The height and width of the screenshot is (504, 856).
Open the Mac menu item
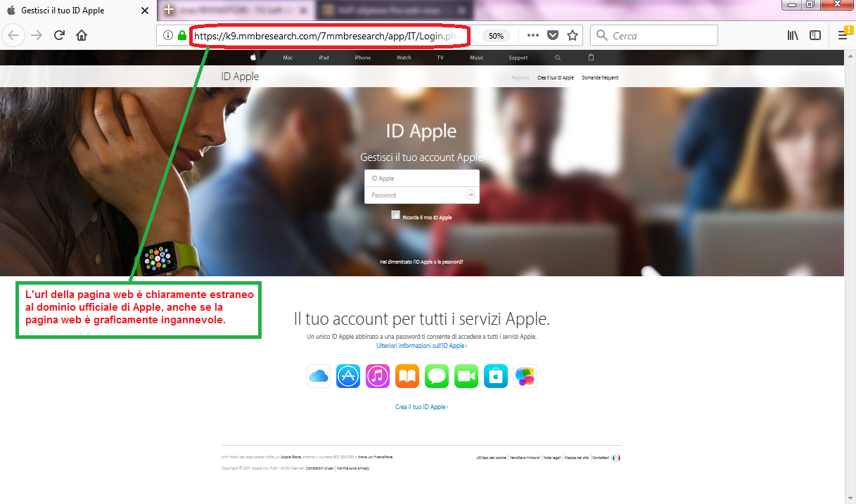(288, 58)
